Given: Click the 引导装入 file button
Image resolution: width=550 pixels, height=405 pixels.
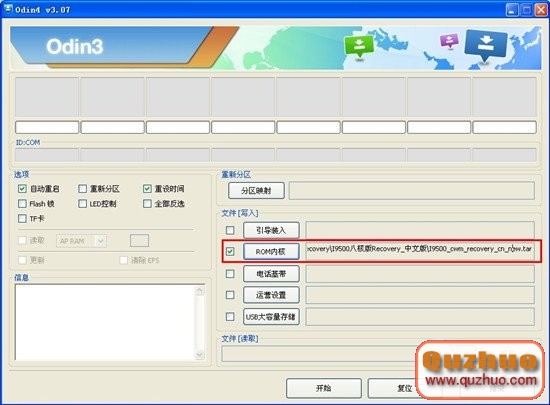Looking at the screenshot, I should (271, 230).
